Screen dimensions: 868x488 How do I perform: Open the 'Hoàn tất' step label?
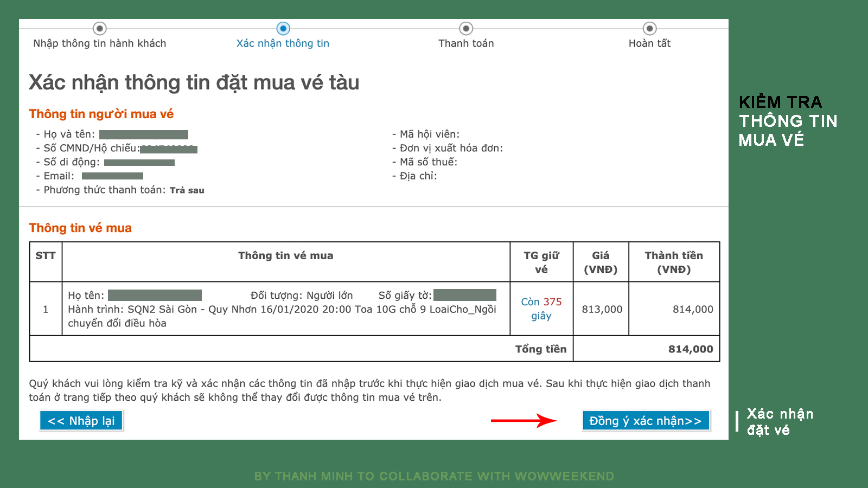pos(649,43)
